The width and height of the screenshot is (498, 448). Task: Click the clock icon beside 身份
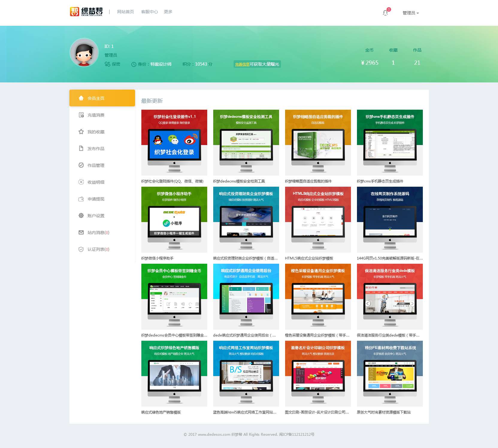tap(134, 64)
